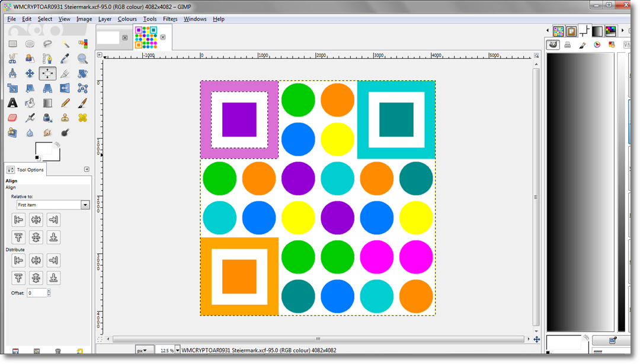
Task: Choose the Clone stamp tool
Action: [x=65, y=118]
